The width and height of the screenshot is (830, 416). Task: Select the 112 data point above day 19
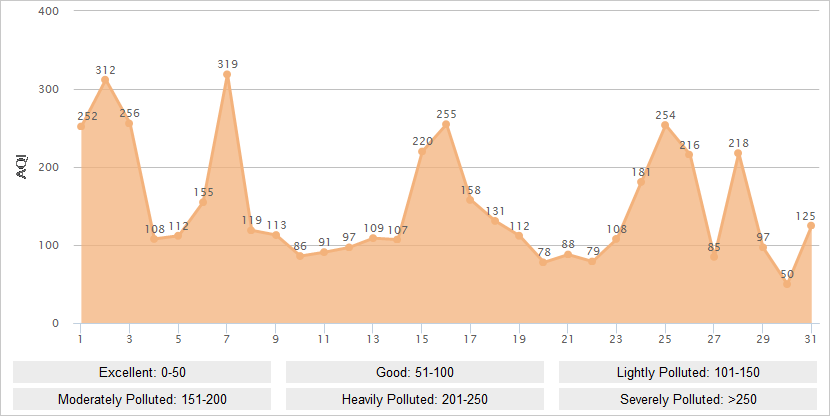click(x=519, y=236)
